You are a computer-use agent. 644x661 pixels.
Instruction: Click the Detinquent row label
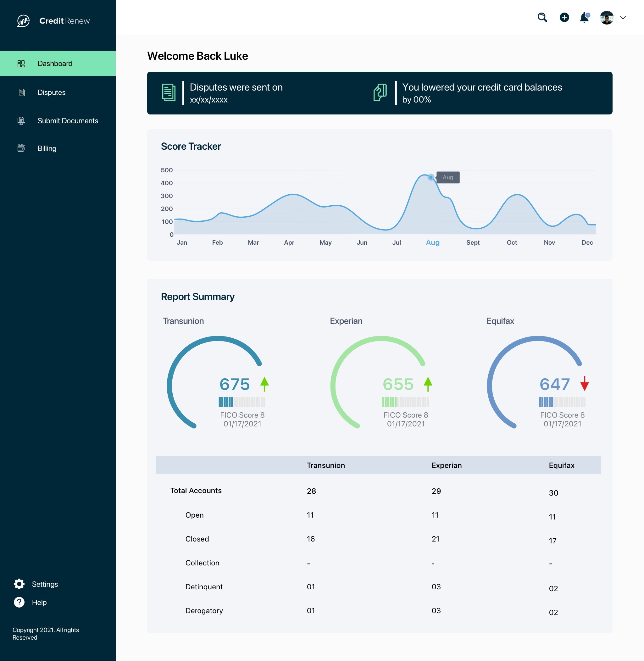(204, 587)
